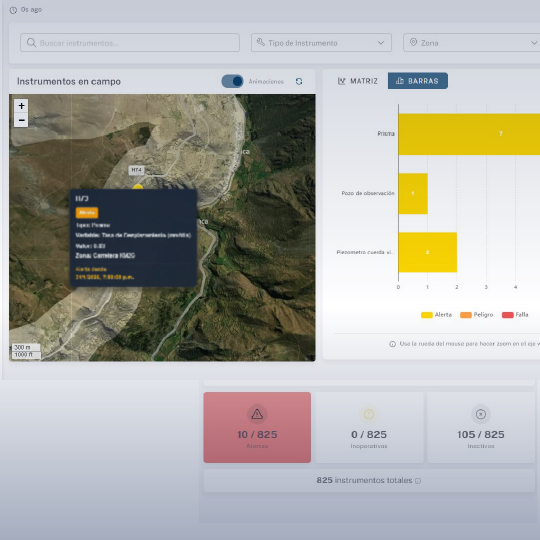
Task: Click the Prisma yellow bar in chart
Action: (469, 134)
